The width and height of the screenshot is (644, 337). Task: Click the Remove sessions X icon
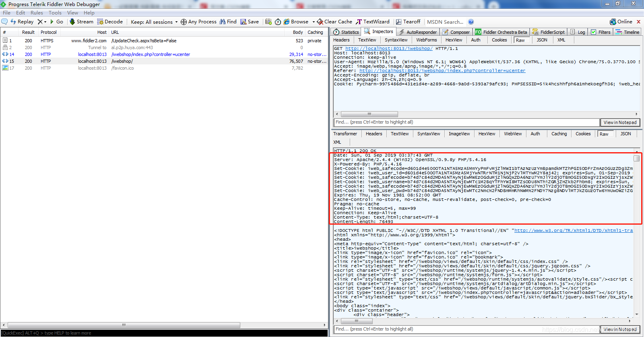40,22
